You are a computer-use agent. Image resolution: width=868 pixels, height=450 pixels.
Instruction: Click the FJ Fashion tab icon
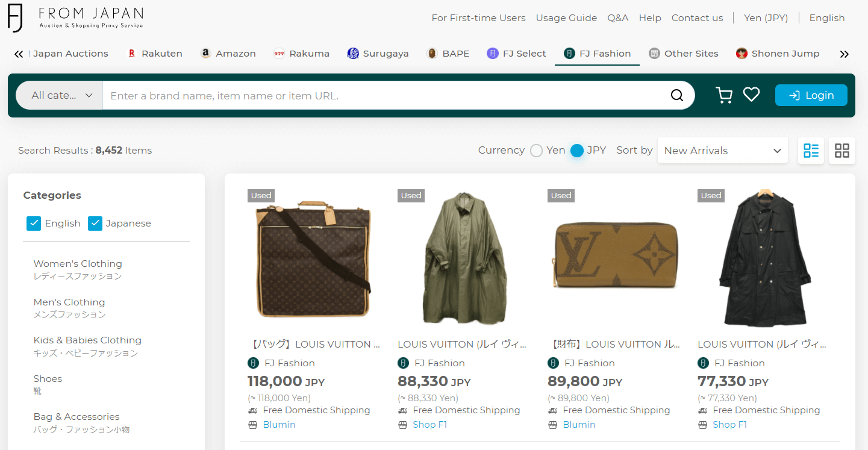click(569, 54)
